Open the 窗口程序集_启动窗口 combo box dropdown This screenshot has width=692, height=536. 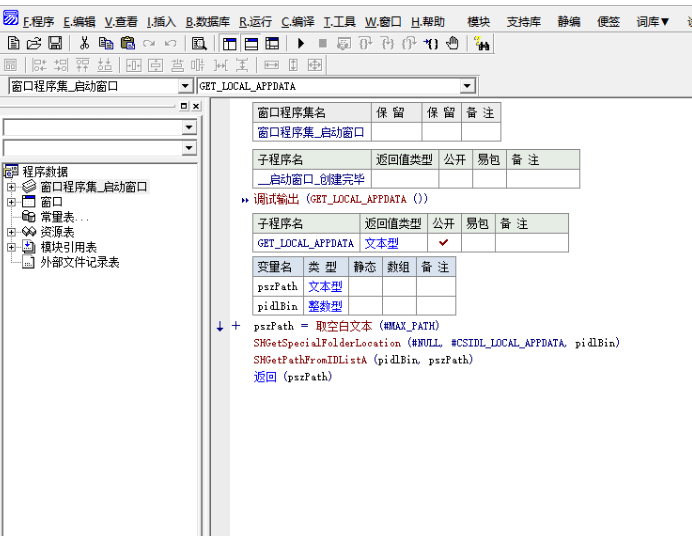coord(184,87)
